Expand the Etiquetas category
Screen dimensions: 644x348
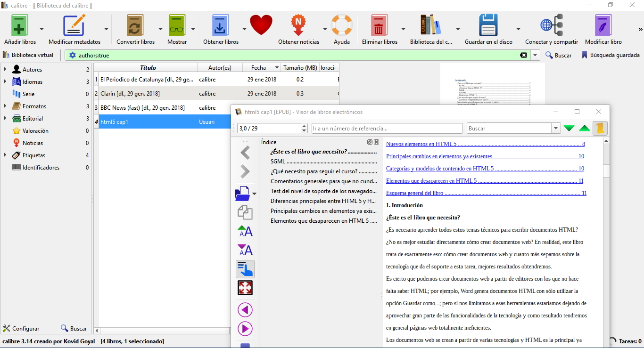pyautogui.click(x=5, y=155)
